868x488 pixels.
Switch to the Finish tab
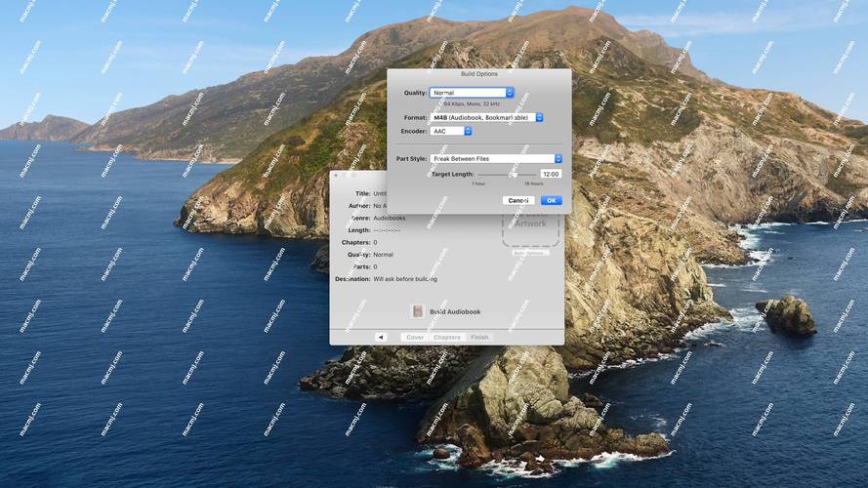[x=479, y=337]
